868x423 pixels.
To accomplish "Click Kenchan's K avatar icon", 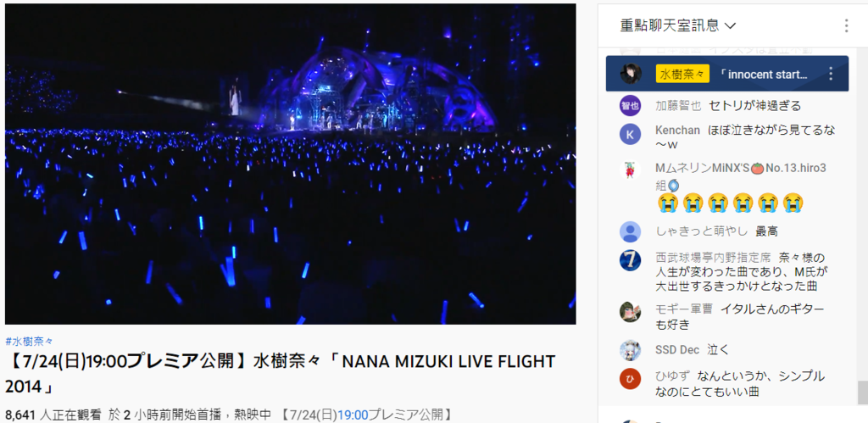I will [x=630, y=135].
